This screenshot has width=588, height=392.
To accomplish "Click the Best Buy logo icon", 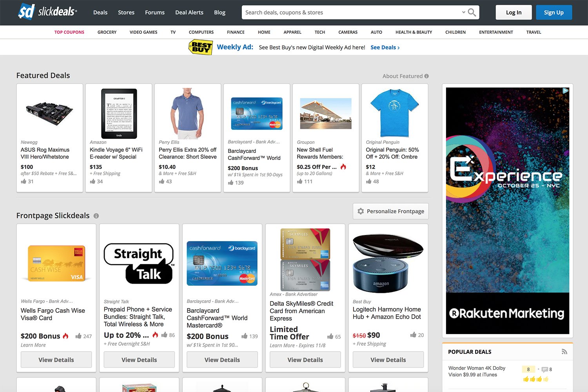I will pos(201,47).
